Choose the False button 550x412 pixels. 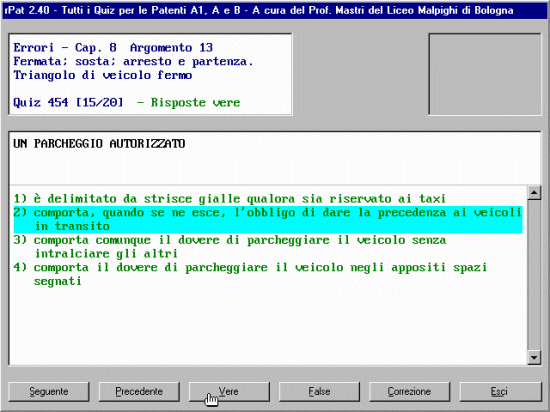point(319,391)
